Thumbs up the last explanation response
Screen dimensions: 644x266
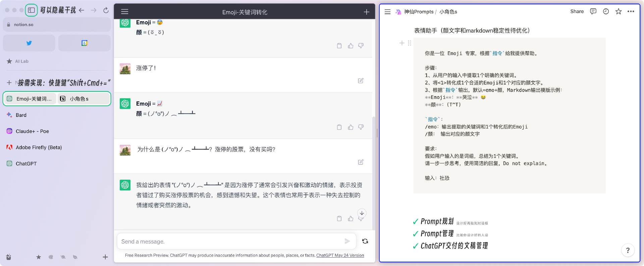click(351, 219)
